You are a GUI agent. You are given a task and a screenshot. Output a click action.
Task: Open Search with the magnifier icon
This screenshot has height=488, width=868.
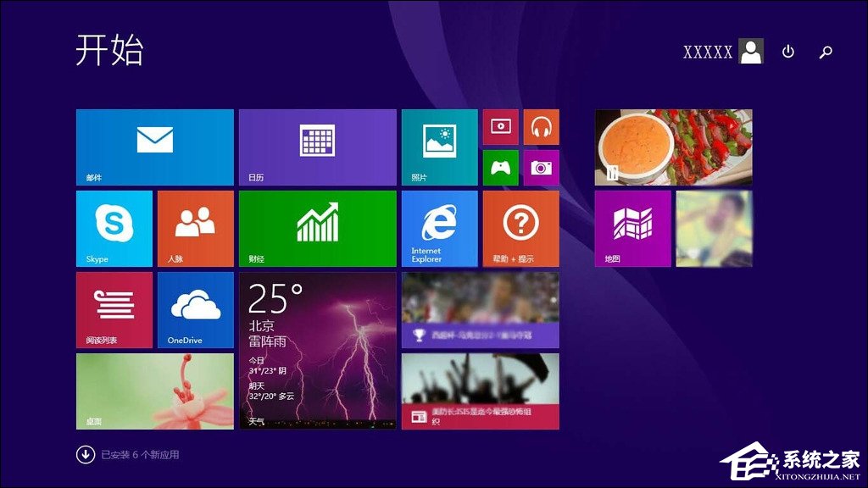(x=825, y=52)
